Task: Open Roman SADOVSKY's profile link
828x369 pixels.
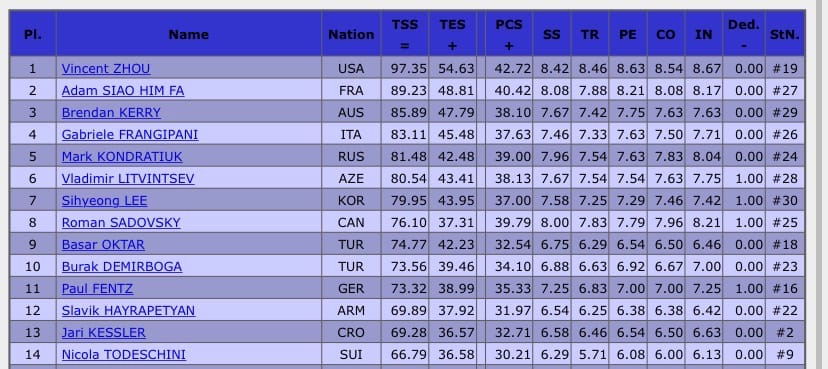Action: [121, 223]
